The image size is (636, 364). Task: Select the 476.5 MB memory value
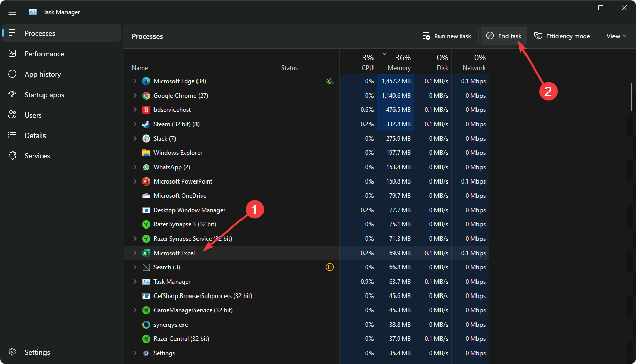(x=398, y=110)
